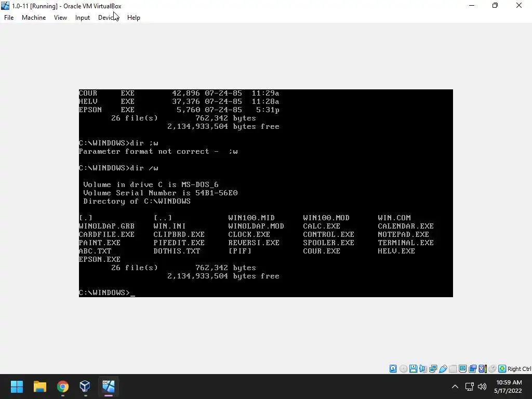Click SPOOLER.EXE in the directory listing
This screenshot has height=399, width=532.
point(328,243)
